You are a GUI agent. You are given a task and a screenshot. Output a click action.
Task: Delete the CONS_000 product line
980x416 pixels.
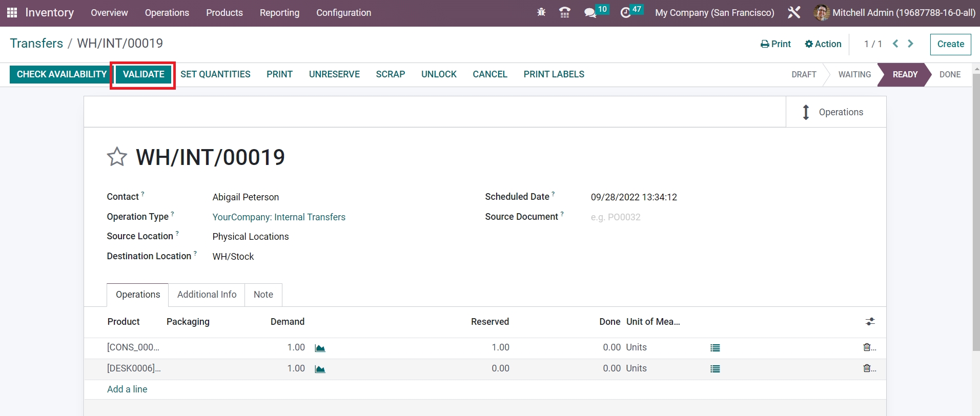(x=867, y=347)
